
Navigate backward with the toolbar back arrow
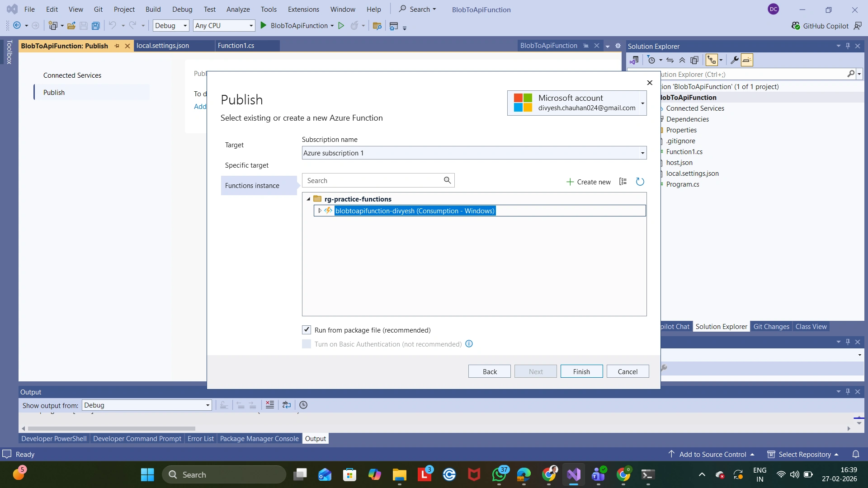[x=17, y=26]
